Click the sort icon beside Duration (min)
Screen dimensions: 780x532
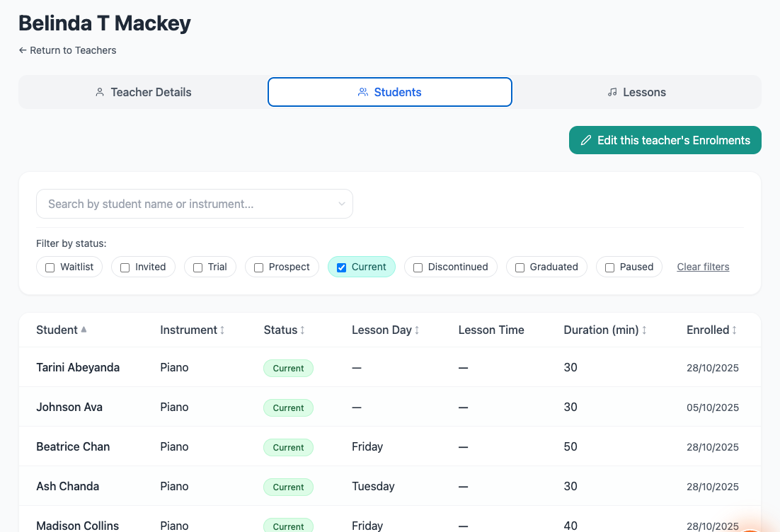644,330
